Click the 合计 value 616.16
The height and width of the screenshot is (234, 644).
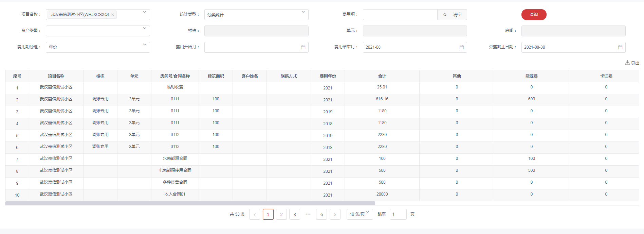coord(382,99)
